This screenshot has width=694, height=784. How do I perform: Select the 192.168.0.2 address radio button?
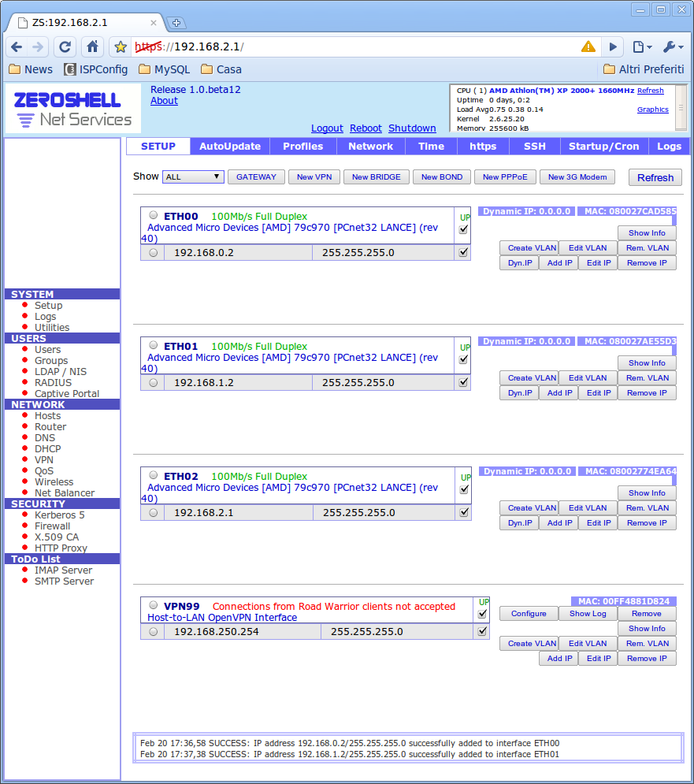point(154,252)
